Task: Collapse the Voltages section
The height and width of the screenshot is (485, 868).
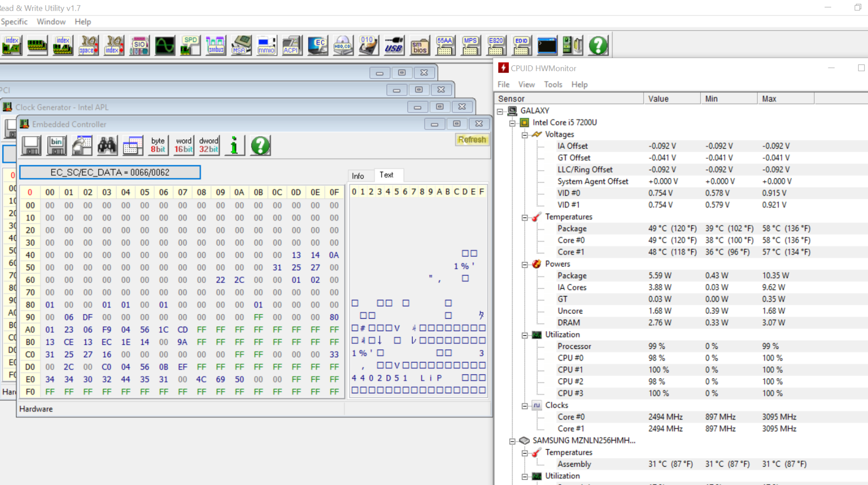Action: point(525,135)
